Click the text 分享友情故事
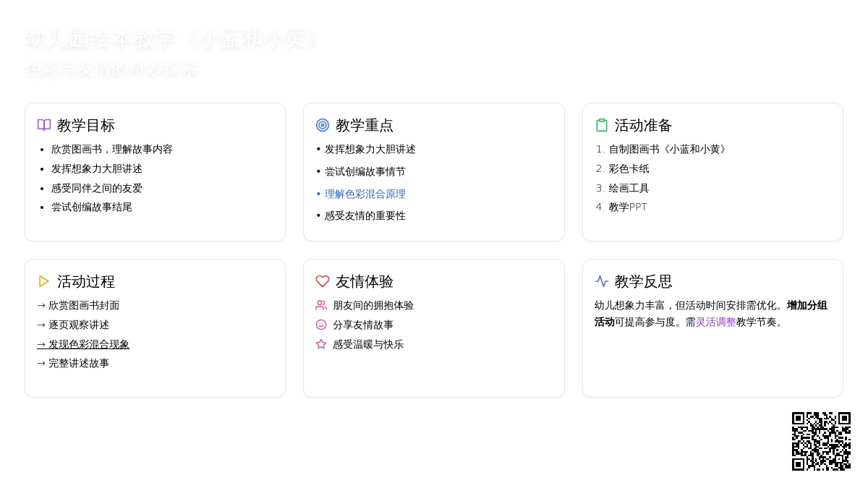868x488 pixels. 363,325
